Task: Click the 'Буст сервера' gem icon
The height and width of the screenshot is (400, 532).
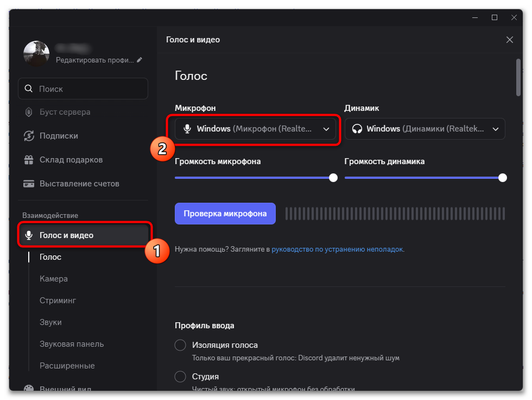Action: [29, 112]
